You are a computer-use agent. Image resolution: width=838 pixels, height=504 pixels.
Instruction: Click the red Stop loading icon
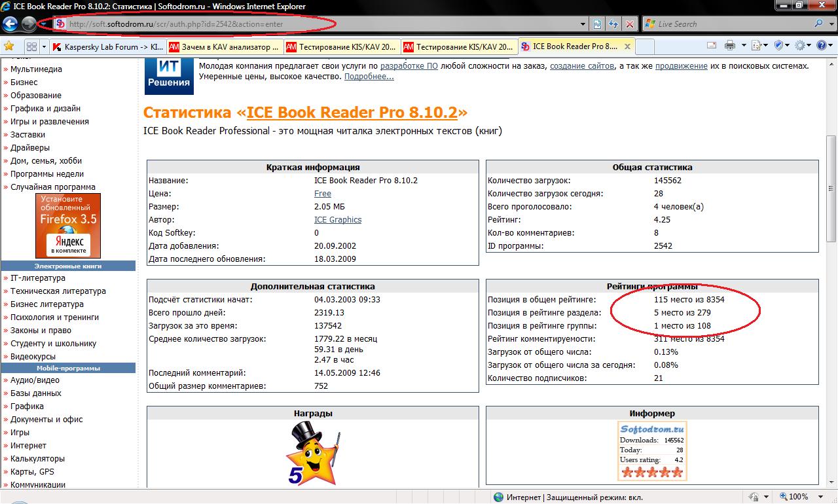tap(629, 24)
